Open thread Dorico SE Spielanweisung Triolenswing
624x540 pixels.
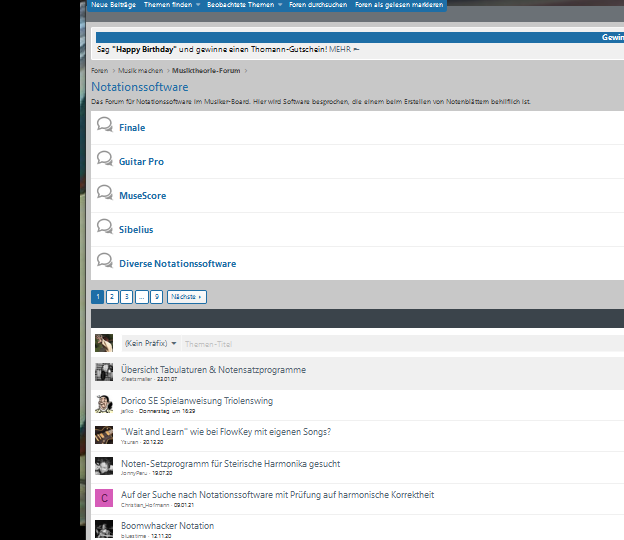(x=197, y=401)
